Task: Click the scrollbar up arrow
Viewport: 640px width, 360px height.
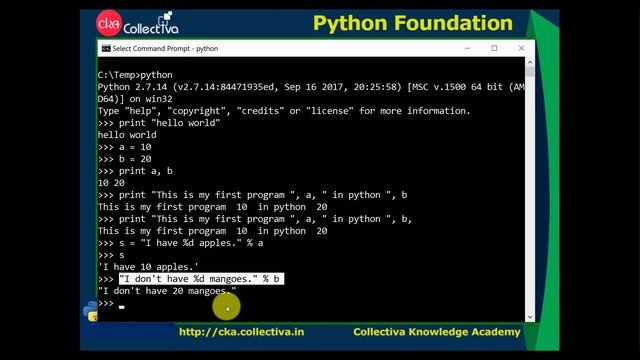Action: (530, 62)
